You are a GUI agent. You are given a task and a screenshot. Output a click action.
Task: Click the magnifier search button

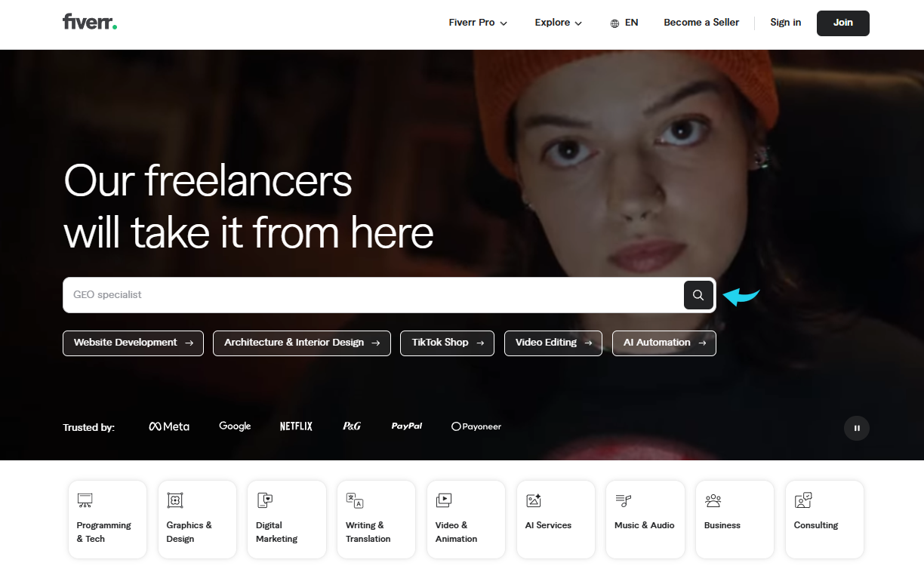click(x=698, y=295)
